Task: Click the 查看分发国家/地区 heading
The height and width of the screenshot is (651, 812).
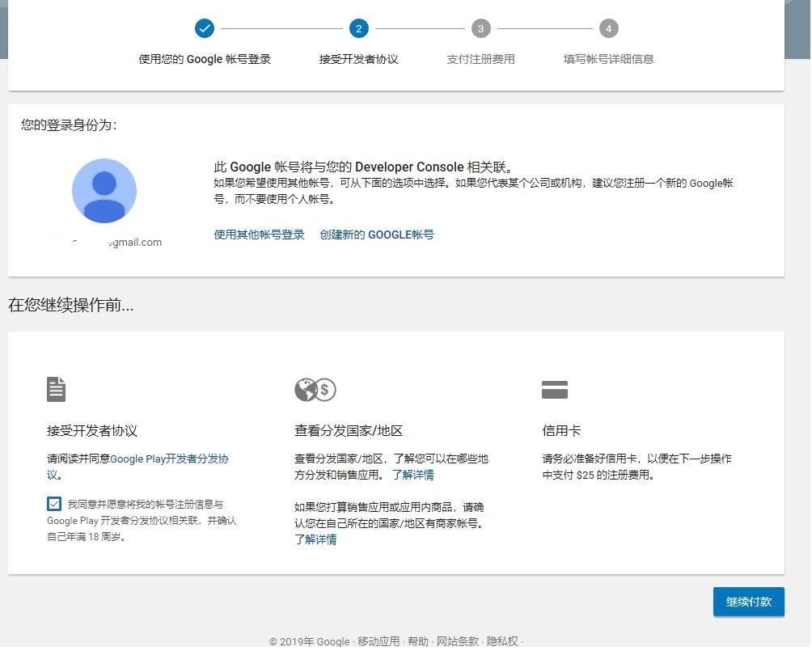Action: click(349, 430)
